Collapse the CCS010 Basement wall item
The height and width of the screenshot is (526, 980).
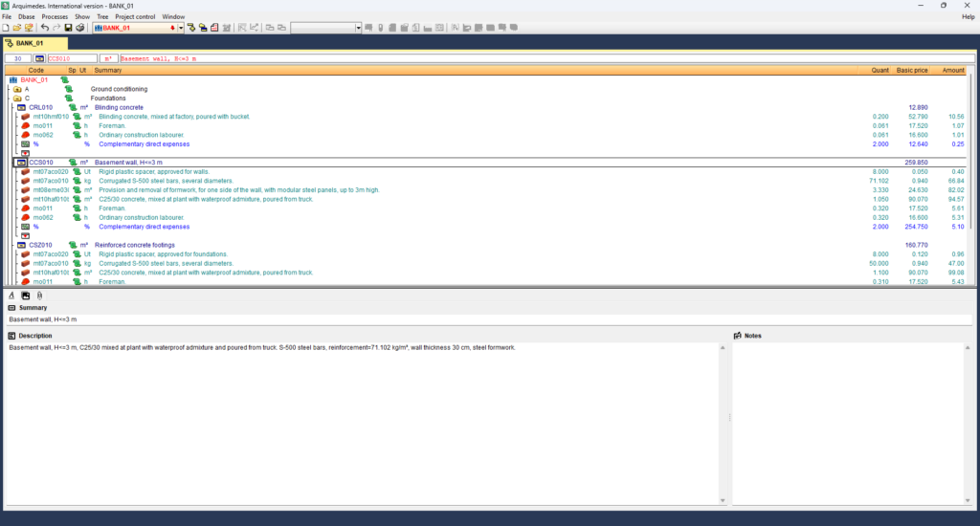(21, 163)
